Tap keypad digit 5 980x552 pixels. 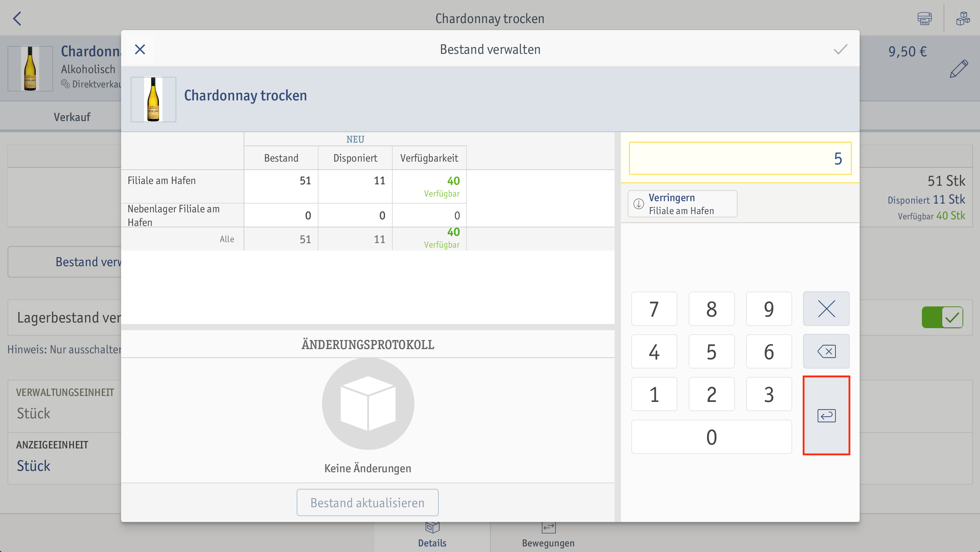(712, 351)
